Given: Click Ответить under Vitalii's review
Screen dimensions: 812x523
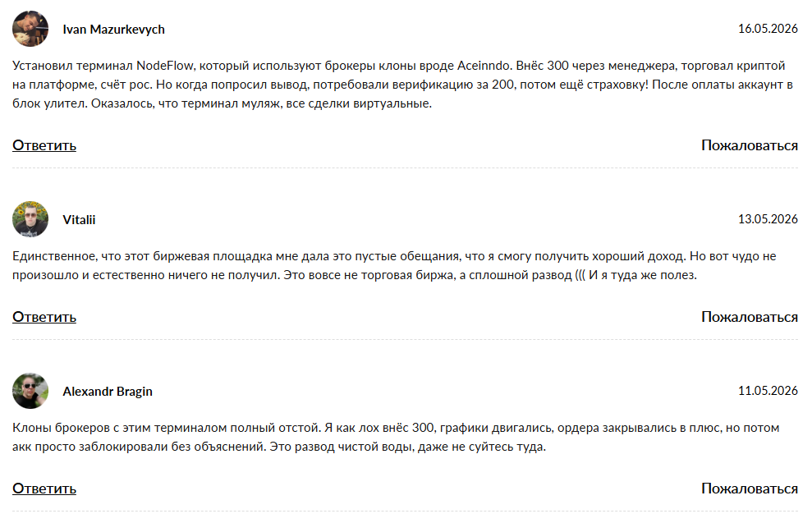Looking at the screenshot, I should (44, 317).
